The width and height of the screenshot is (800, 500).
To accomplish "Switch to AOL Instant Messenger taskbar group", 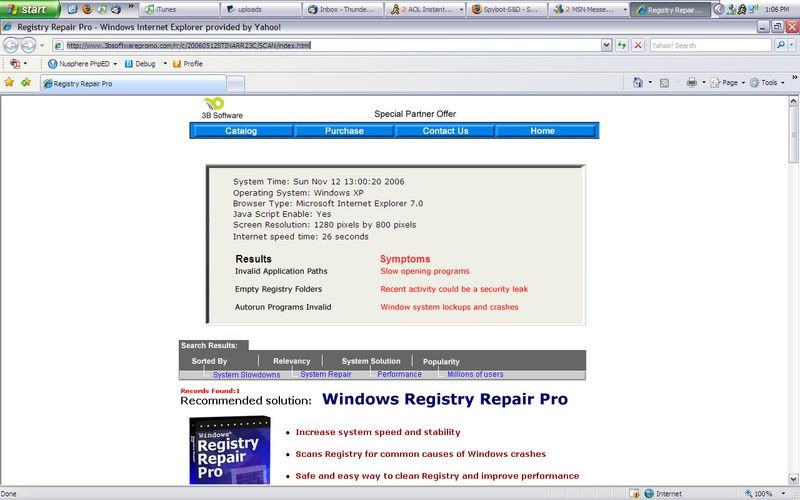I will tap(424, 9).
